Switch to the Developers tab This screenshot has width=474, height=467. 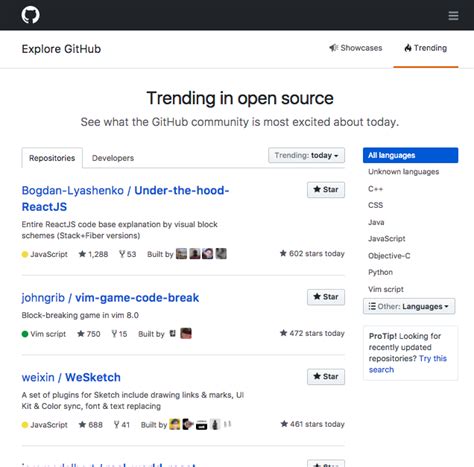pos(113,158)
